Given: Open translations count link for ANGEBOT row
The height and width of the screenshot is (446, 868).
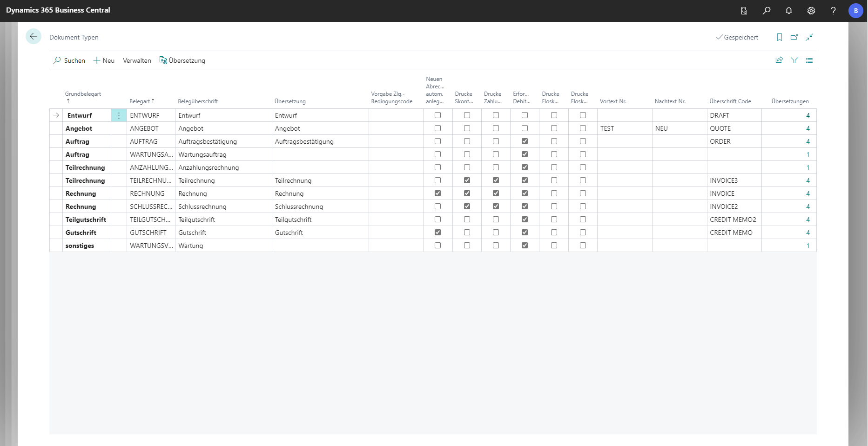Looking at the screenshot, I should coord(807,128).
